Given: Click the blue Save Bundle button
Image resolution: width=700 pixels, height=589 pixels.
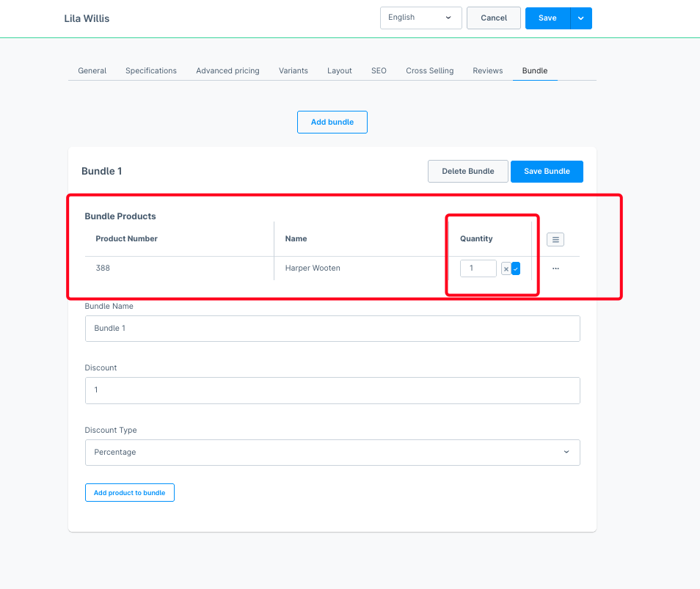Looking at the screenshot, I should [x=547, y=172].
